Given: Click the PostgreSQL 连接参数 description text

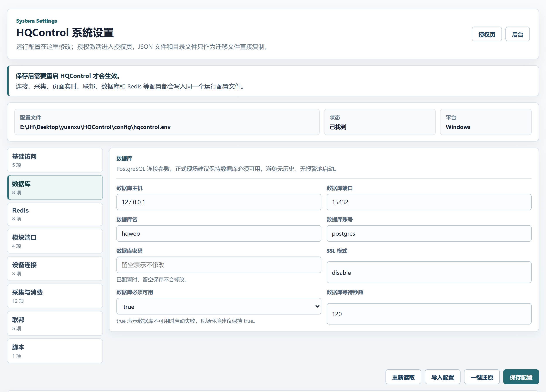Looking at the screenshot, I should pos(227,169).
